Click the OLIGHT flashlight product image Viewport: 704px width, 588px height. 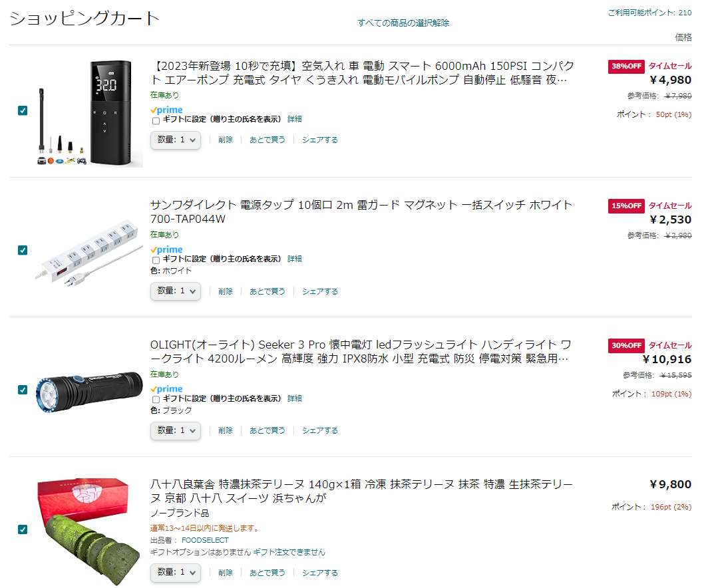click(x=89, y=390)
